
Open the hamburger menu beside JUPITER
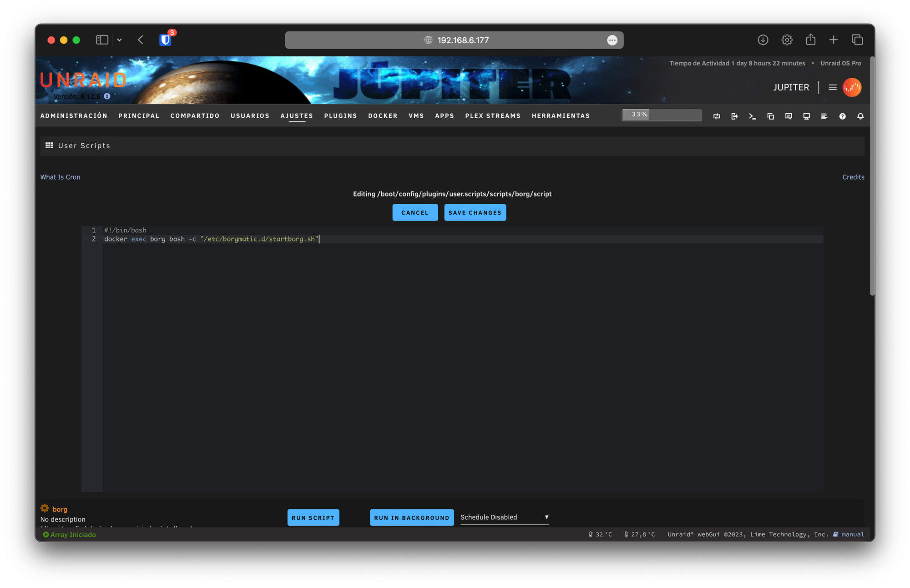pyautogui.click(x=833, y=87)
